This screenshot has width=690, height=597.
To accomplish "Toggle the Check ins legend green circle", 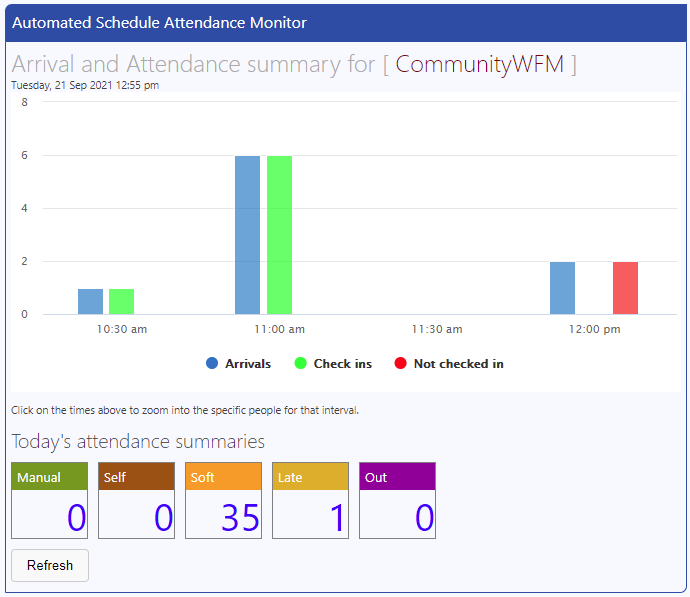I will click(300, 364).
